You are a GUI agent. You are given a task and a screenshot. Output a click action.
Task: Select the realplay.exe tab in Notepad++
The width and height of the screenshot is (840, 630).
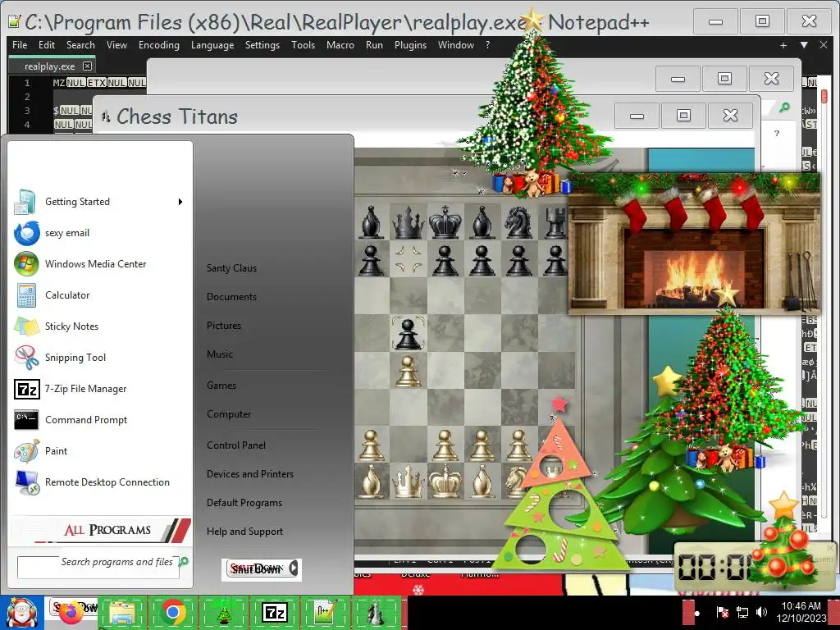(x=49, y=66)
